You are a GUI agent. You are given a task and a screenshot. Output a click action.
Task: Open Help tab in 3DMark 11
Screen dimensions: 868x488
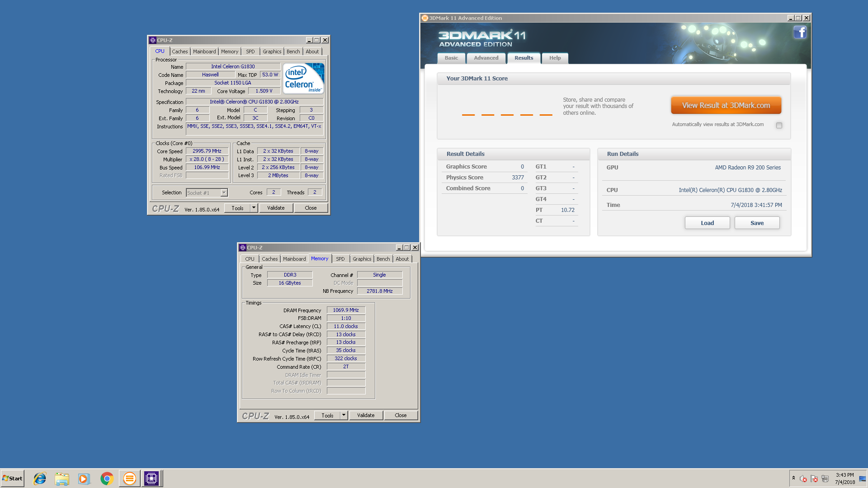[555, 58]
